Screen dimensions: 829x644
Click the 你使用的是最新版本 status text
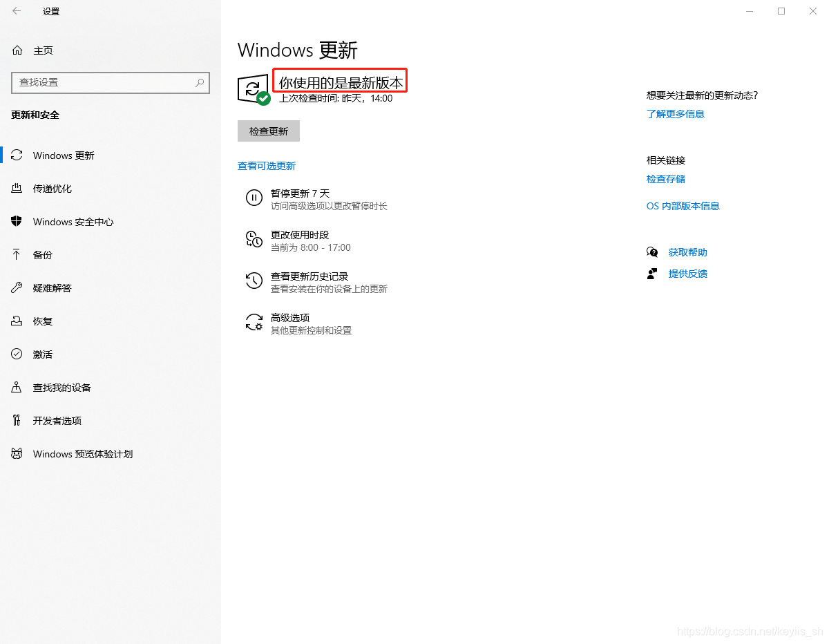click(341, 83)
